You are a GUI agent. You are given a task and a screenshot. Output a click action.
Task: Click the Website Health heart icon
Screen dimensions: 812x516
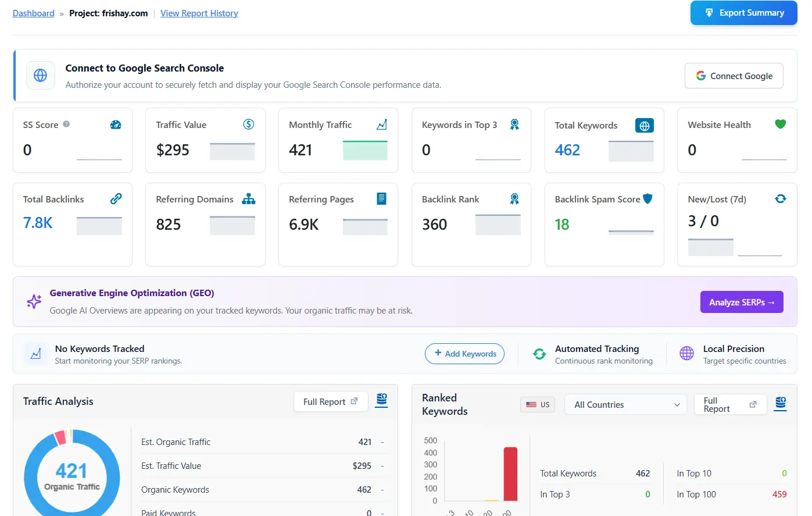(x=780, y=124)
